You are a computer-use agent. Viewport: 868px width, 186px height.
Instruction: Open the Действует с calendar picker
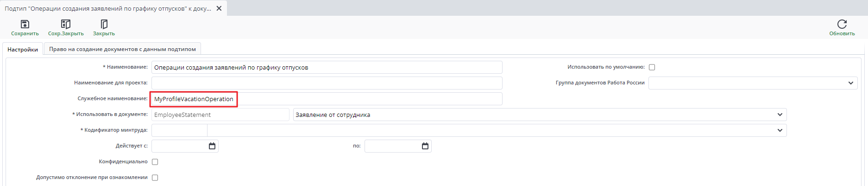[x=212, y=146]
